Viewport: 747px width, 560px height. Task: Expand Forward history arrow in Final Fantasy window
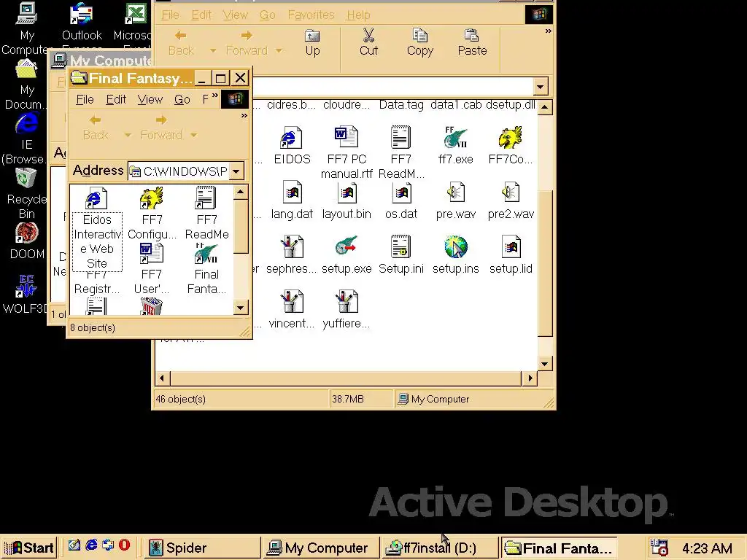click(193, 135)
